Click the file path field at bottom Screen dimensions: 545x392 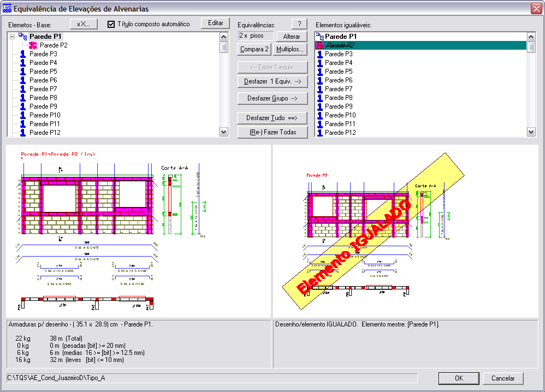(x=212, y=378)
